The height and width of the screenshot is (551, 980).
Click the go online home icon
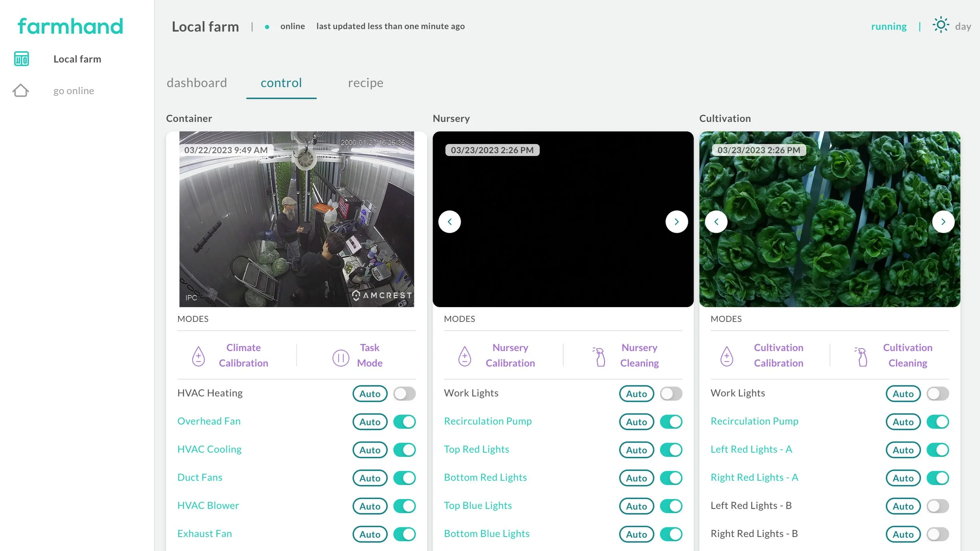20,90
